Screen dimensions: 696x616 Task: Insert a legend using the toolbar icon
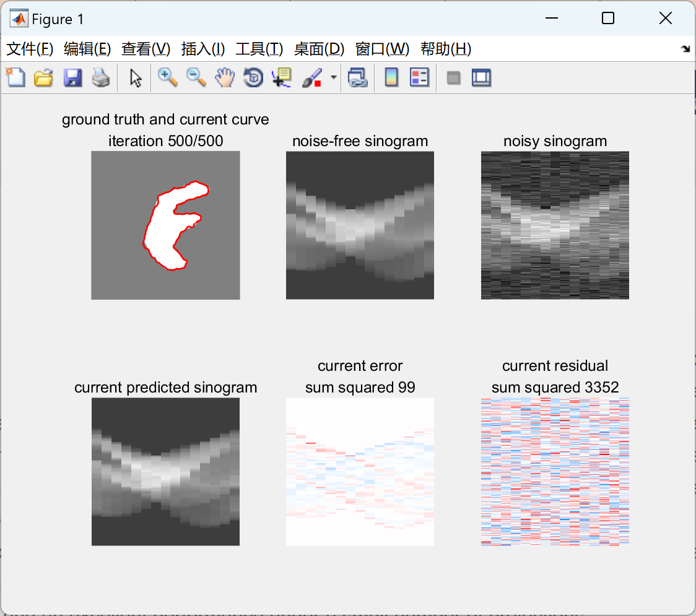(419, 77)
